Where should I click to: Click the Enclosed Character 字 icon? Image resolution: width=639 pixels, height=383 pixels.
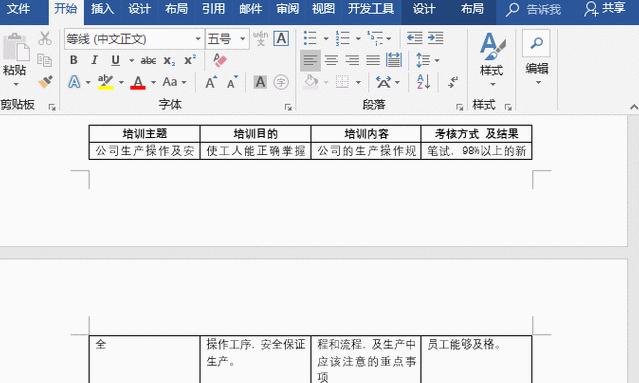pyautogui.click(x=281, y=82)
